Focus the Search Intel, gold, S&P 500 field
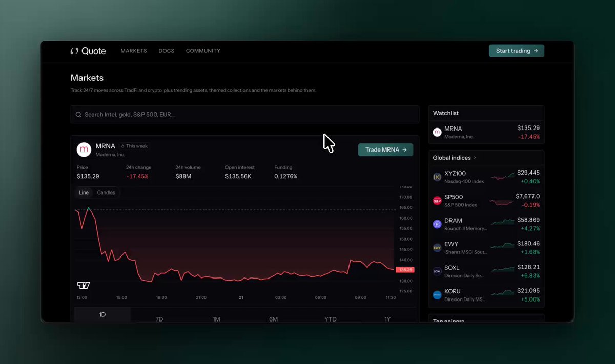 click(245, 115)
